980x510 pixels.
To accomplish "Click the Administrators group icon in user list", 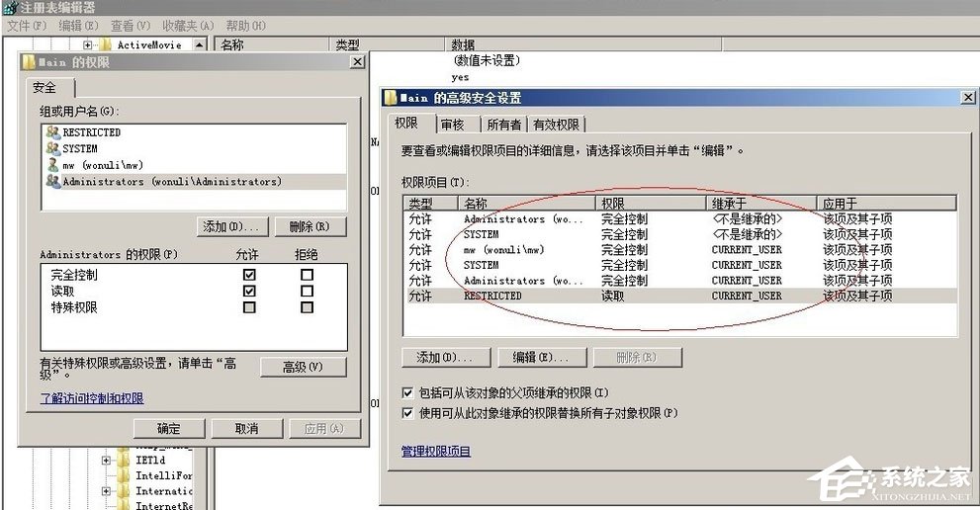I will click(x=52, y=182).
